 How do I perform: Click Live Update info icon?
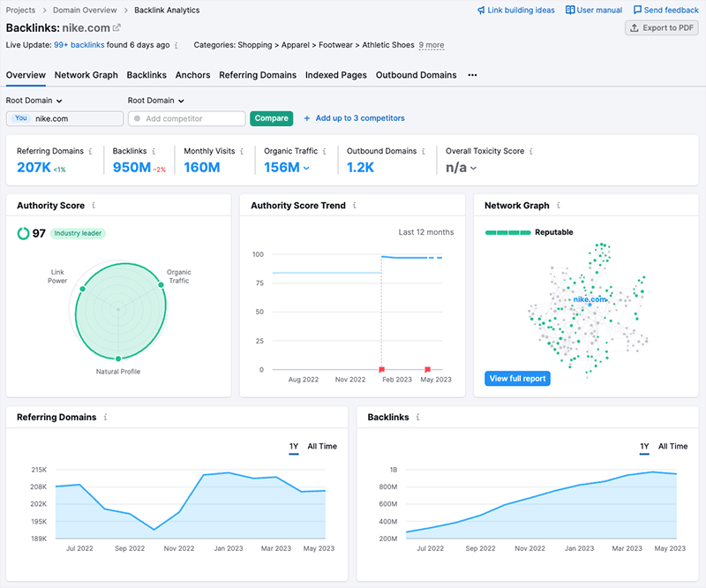(176, 46)
